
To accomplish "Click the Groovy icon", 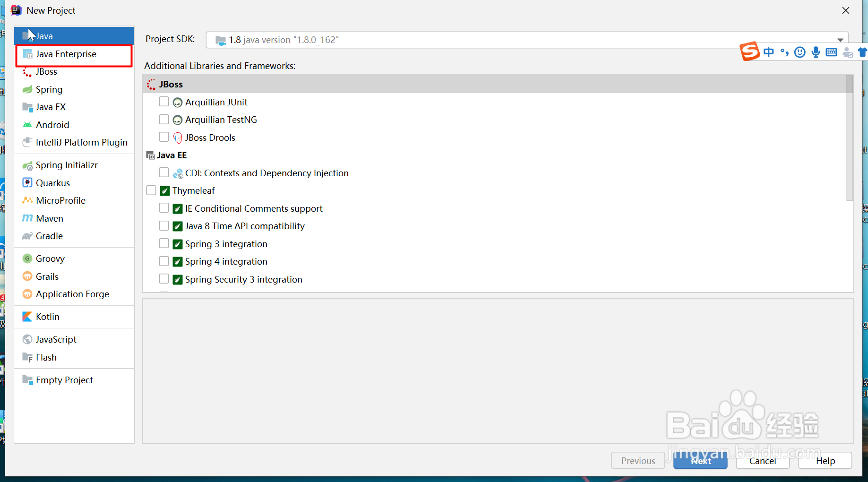I will [x=27, y=259].
